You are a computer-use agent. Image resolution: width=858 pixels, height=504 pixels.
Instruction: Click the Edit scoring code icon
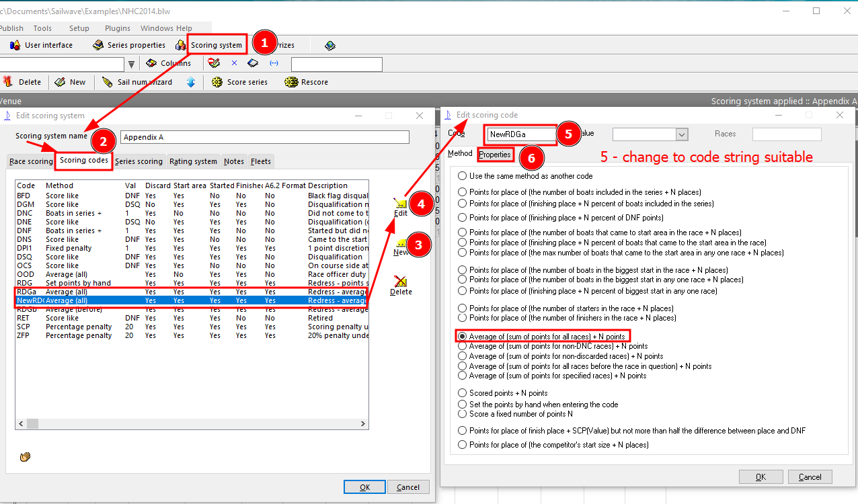coord(401,206)
